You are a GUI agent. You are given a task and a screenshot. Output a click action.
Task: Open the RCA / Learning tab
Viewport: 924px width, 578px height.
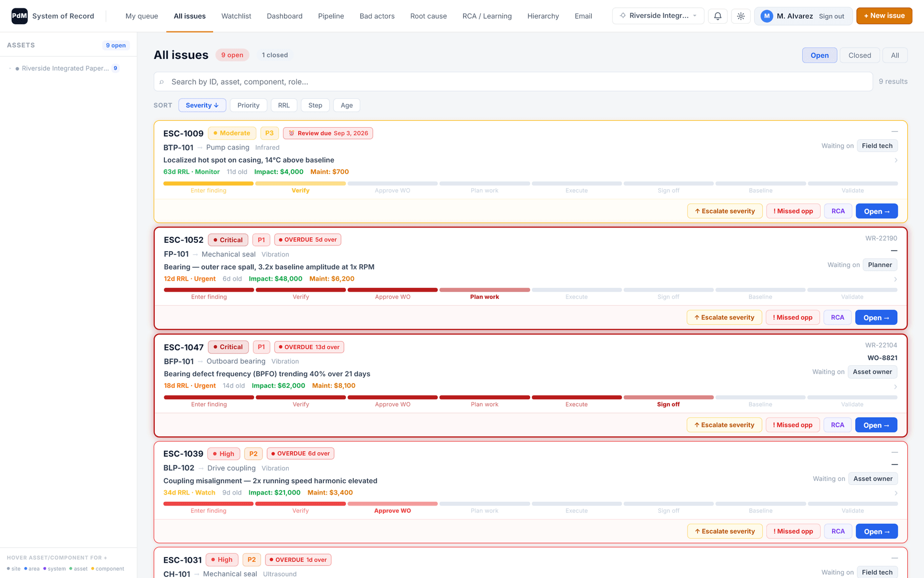487,16
